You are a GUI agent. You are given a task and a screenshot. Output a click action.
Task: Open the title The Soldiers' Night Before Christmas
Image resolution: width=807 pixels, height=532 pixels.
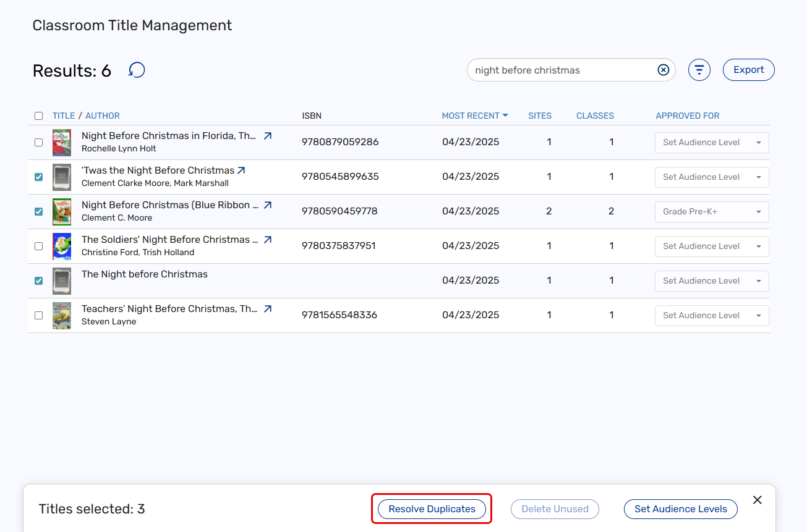coord(169,240)
